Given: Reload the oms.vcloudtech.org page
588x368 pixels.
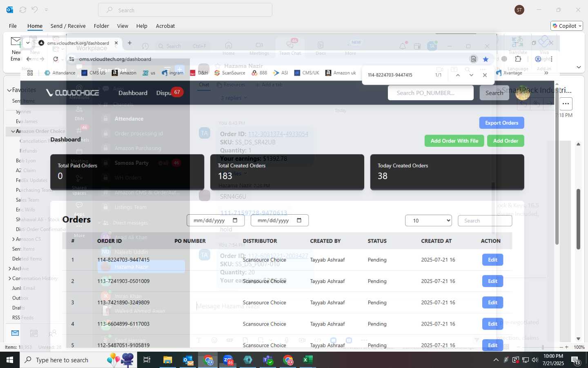Looking at the screenshot, I should tap(56, 59).
